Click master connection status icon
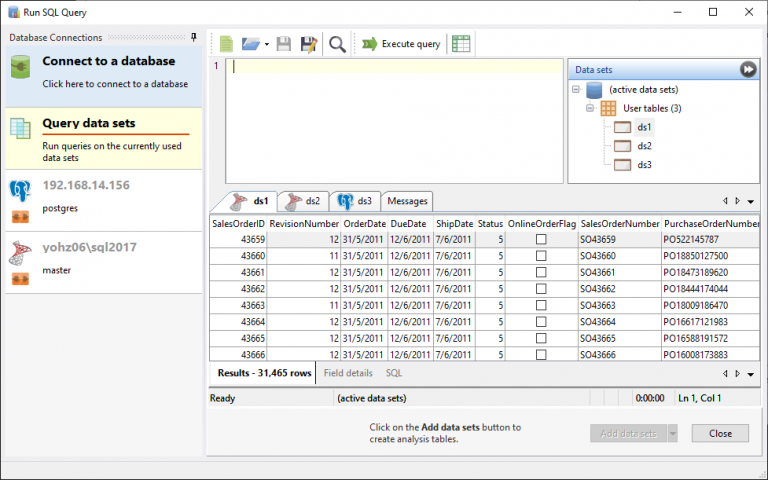 click(20, 279)
